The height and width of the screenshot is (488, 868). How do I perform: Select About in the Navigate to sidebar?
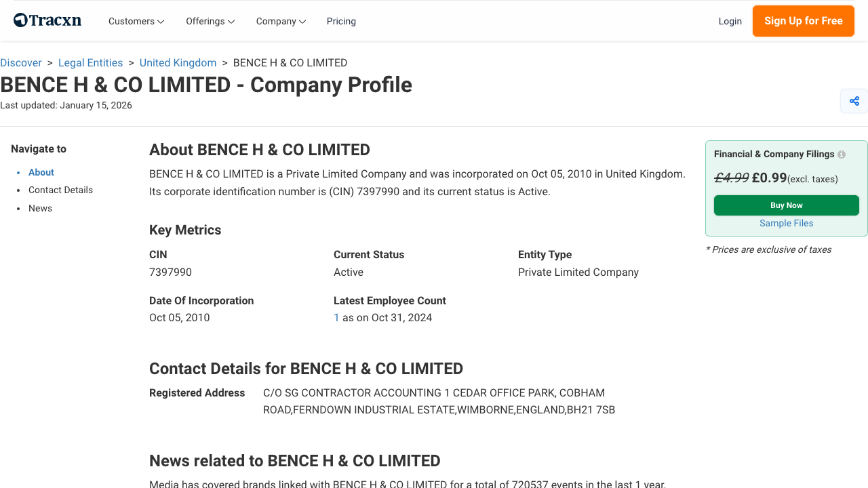pyautogui.click(x=41, y=172)
